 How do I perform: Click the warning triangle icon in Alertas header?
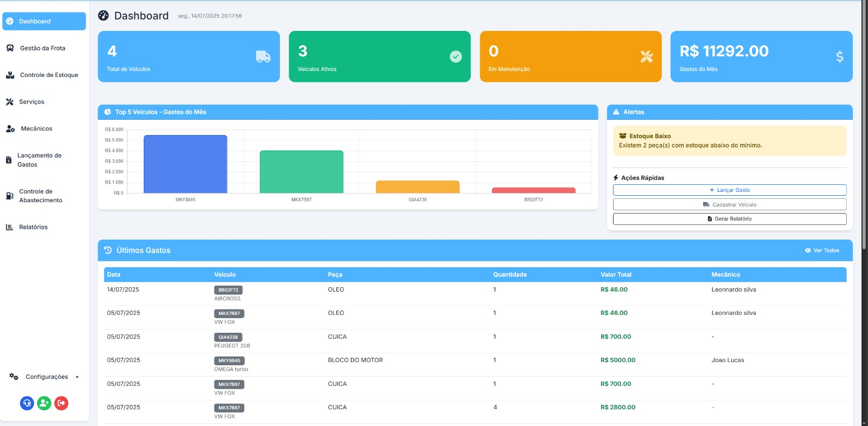point(616,112)
